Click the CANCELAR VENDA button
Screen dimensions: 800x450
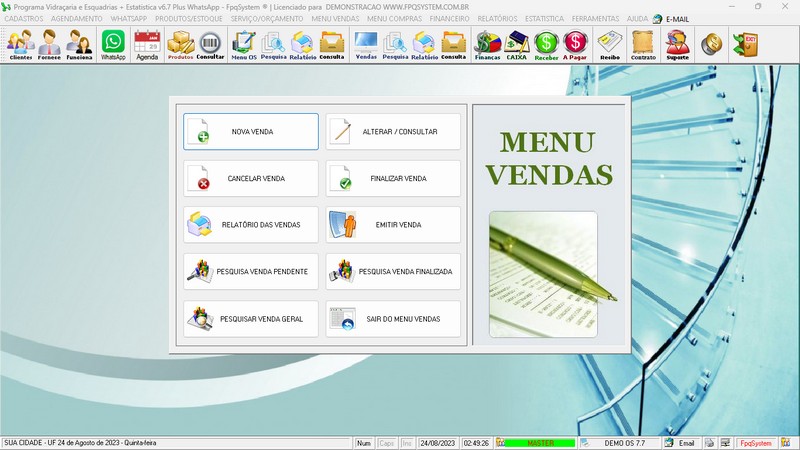tap(251, 179)
